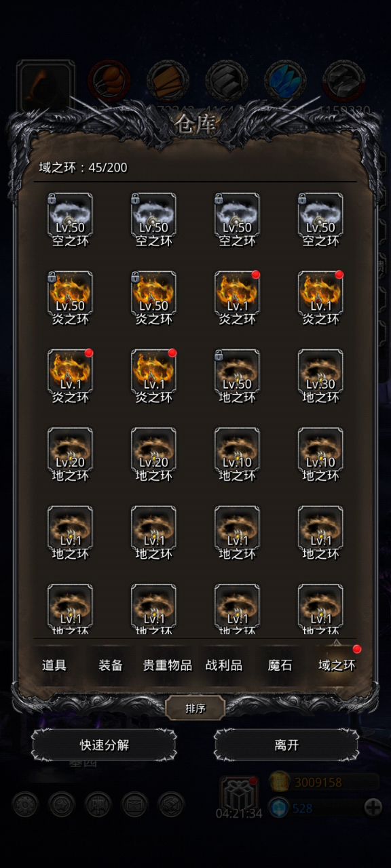Open the 魔石 tab
Viewport: 391px width, 868px height.
(280, 665)
